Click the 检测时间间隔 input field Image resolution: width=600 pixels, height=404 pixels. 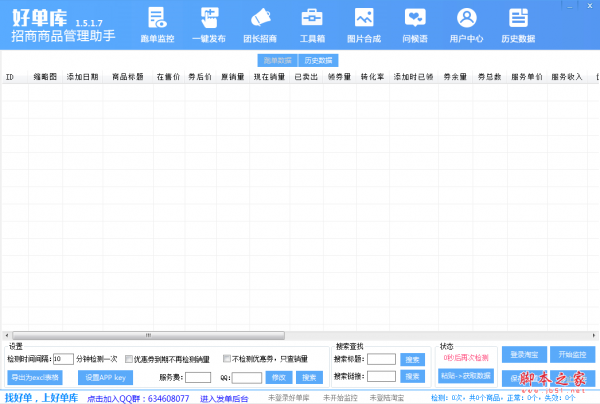[63, 359]
